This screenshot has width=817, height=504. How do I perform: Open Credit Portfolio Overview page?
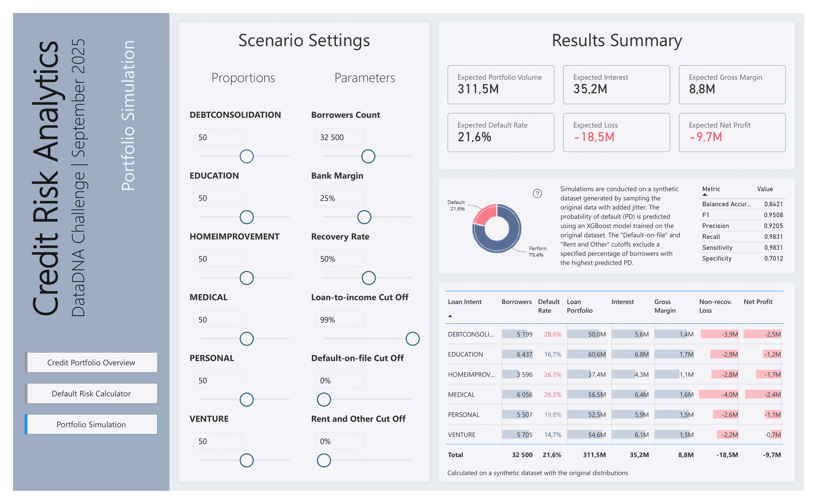click(91, 362)
